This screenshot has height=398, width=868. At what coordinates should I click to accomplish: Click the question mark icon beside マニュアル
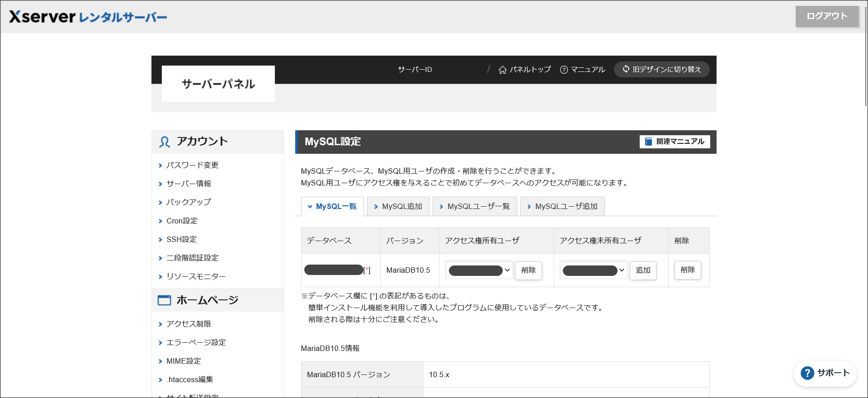(564, 70)
